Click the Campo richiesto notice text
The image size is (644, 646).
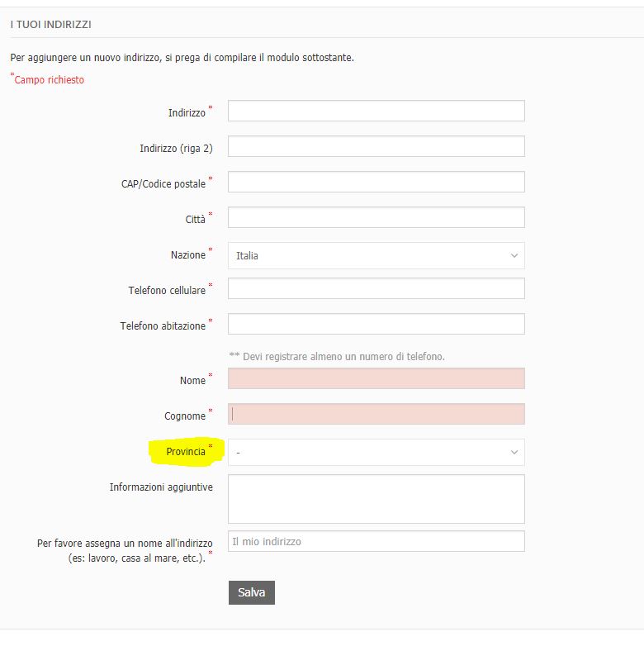(49, 80)
